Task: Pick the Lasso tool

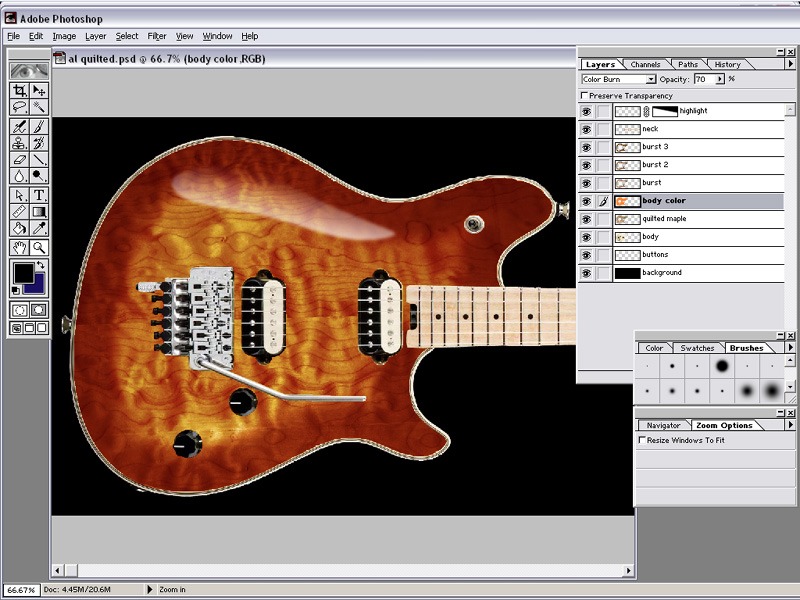Action: tap(19, 107)
